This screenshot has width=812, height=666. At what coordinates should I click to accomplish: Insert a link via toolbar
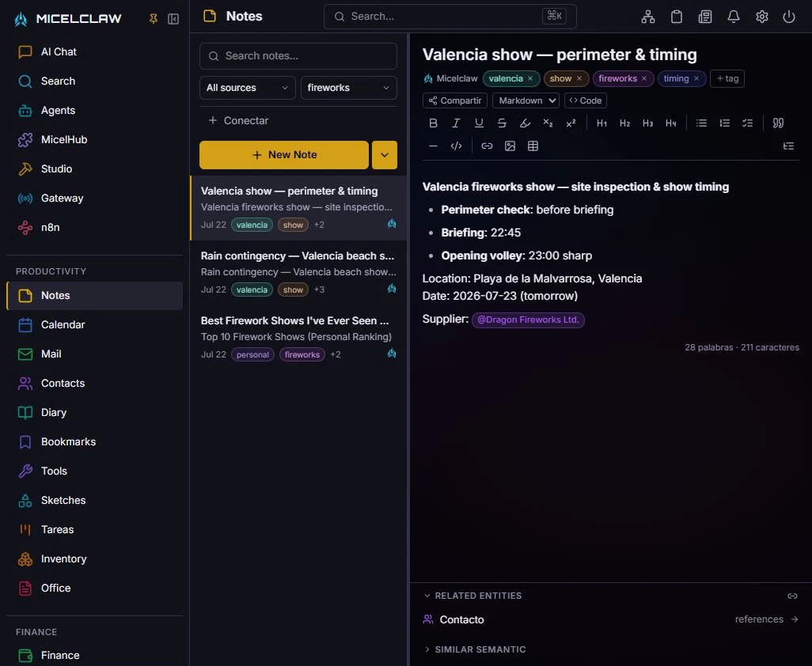487,146
